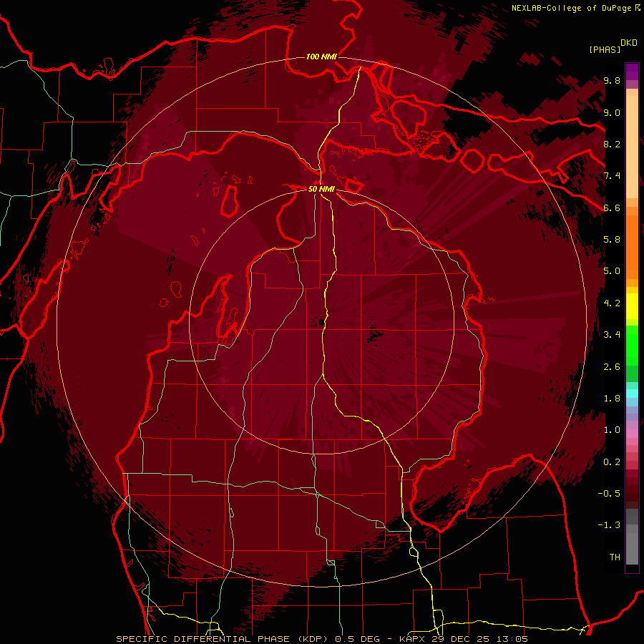Click the 9.8 value on the color scale
Viewport: 644px width, 644px height.
[x=612, y=81]
